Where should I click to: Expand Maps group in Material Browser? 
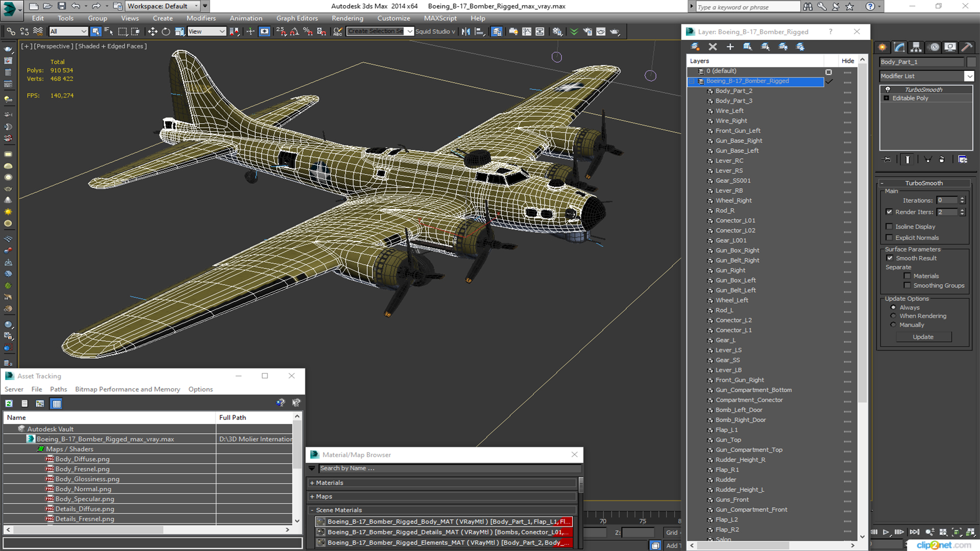coord(312,496)
